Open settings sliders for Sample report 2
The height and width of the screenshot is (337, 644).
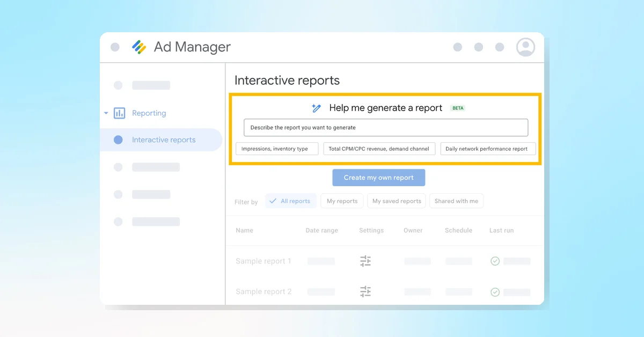click(x=365, y=291)
